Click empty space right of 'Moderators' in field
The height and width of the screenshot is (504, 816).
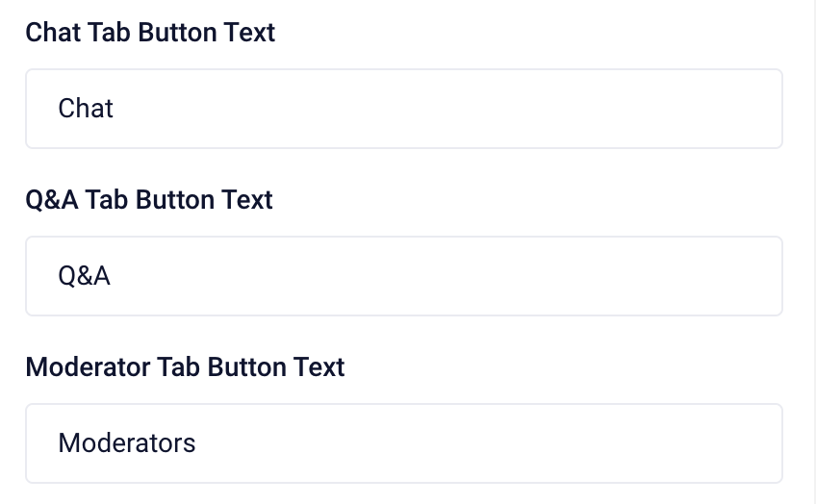[489, 443]
